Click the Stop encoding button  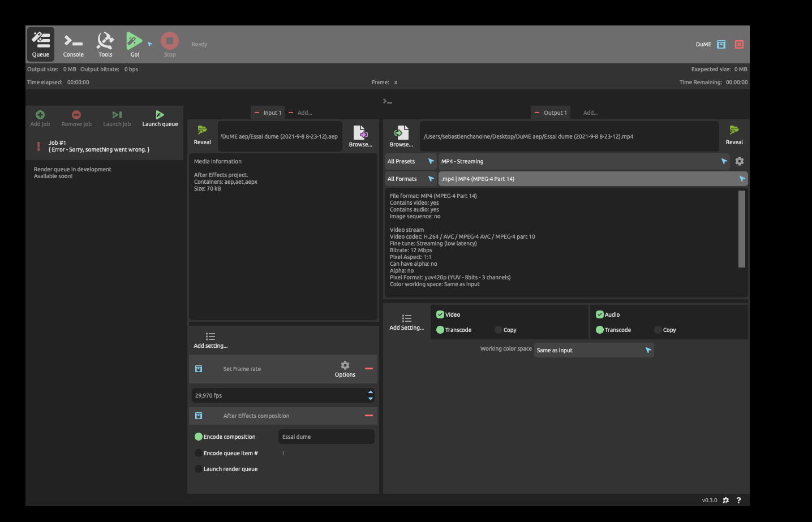pos(170,44)
